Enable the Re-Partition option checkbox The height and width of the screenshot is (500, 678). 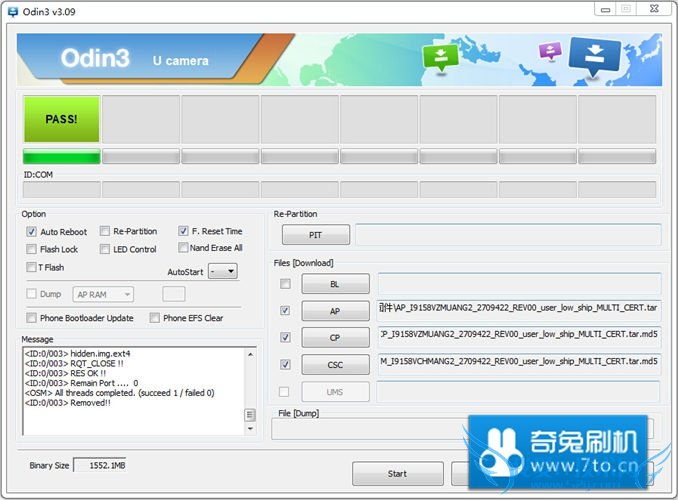pyautogui.click(x=105, y=231)
